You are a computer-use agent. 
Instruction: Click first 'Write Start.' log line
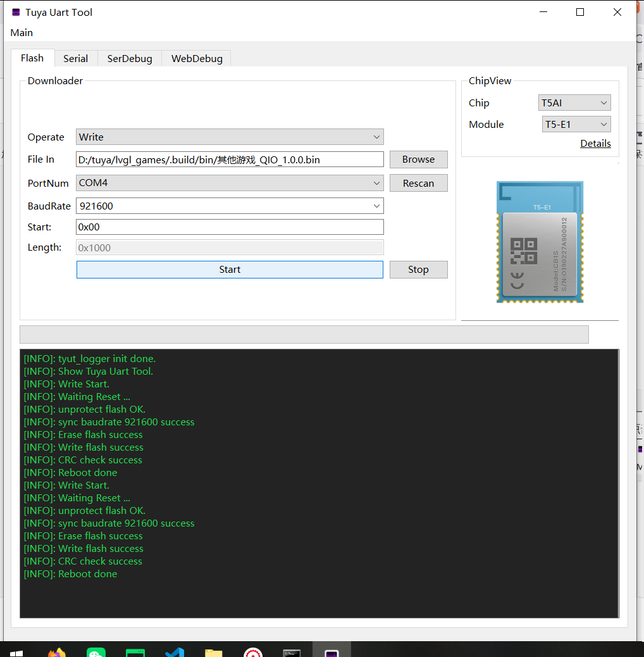click(x=66, y=384)
